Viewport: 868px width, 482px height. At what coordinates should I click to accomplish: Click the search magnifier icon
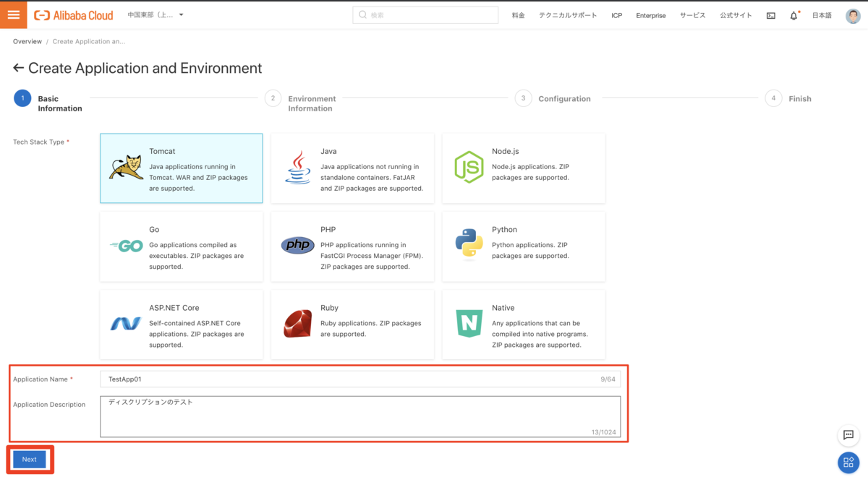363,14
